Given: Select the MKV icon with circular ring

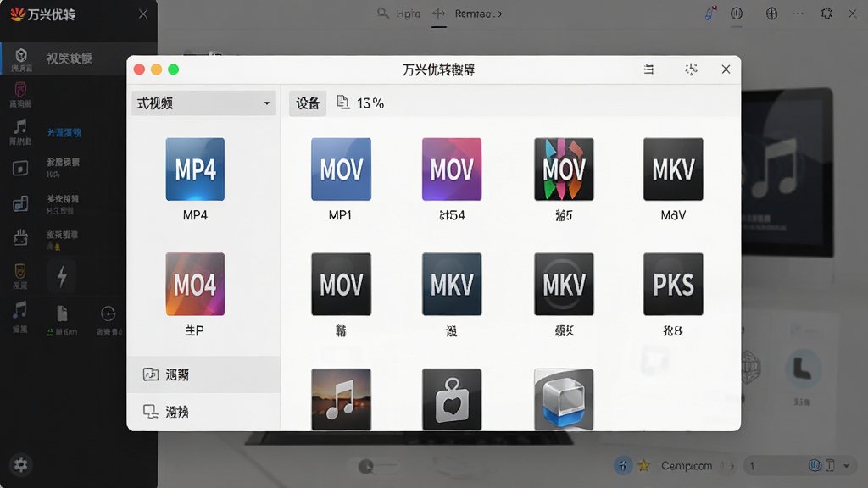Looking at the screenshot, I should [x=564, y=284].
